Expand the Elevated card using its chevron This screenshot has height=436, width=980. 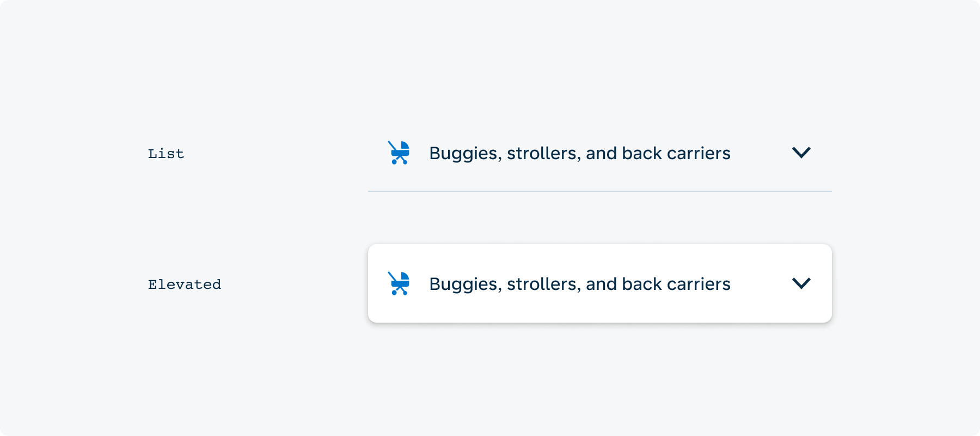[x=801, y=283]
